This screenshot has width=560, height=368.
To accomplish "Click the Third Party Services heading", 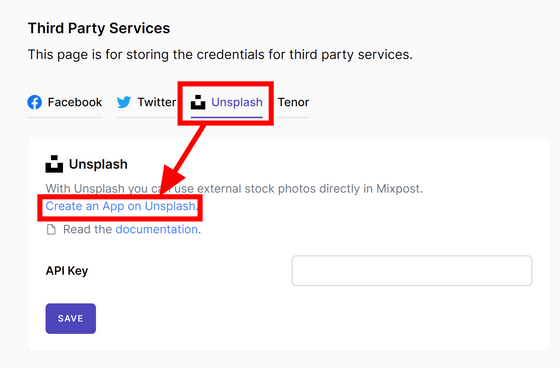I will 99,28.
